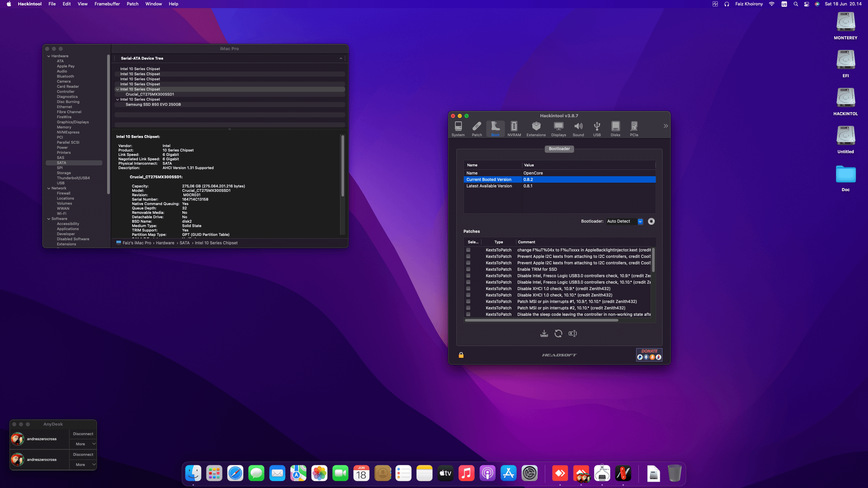
Task: Select the Displays toolbar icon
Action: point(558,129)
